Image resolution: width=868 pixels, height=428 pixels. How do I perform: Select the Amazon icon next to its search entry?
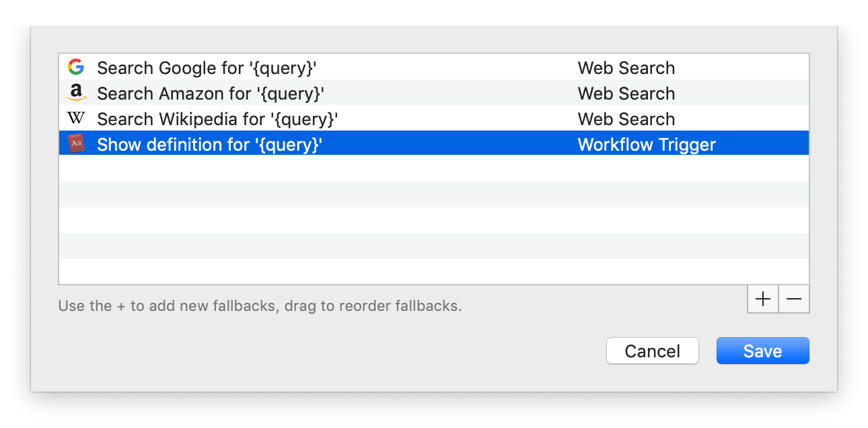click(x=77, y=92)
